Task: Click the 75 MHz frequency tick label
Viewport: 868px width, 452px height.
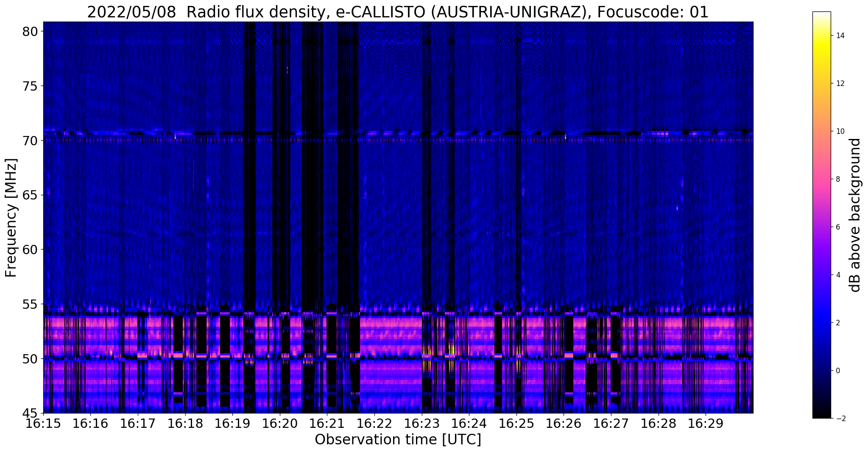Action: tap(31, 86)
